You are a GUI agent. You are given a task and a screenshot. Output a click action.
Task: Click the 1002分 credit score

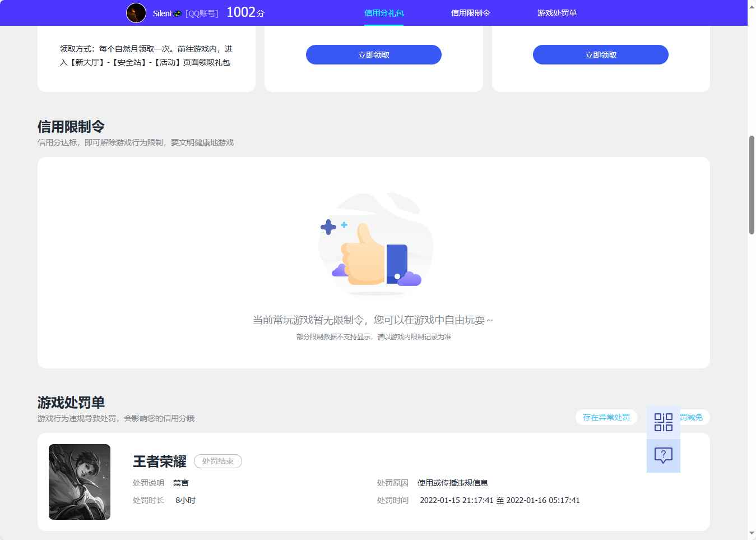click(x=245, y=12)
